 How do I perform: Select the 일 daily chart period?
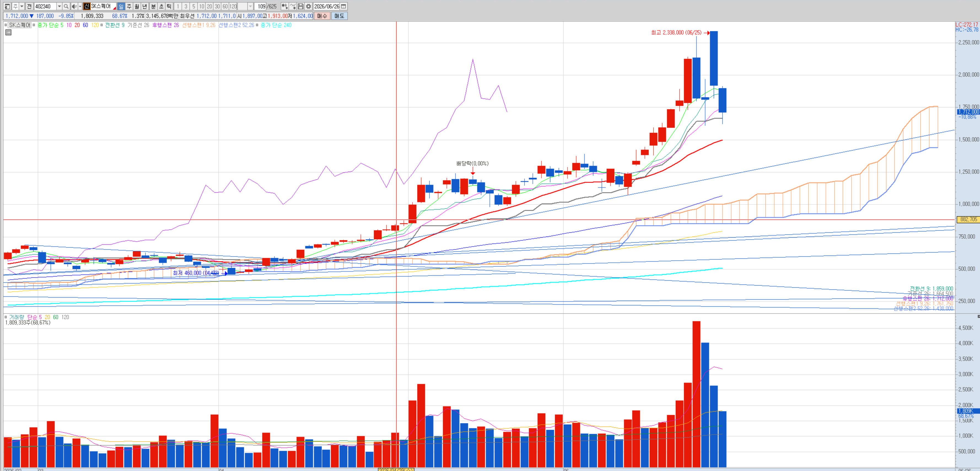tap(121, 6)
